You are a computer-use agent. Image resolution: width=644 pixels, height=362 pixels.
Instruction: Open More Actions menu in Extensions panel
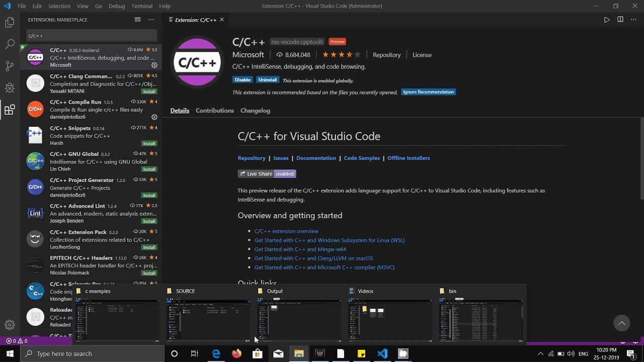[x=151, y=20]
